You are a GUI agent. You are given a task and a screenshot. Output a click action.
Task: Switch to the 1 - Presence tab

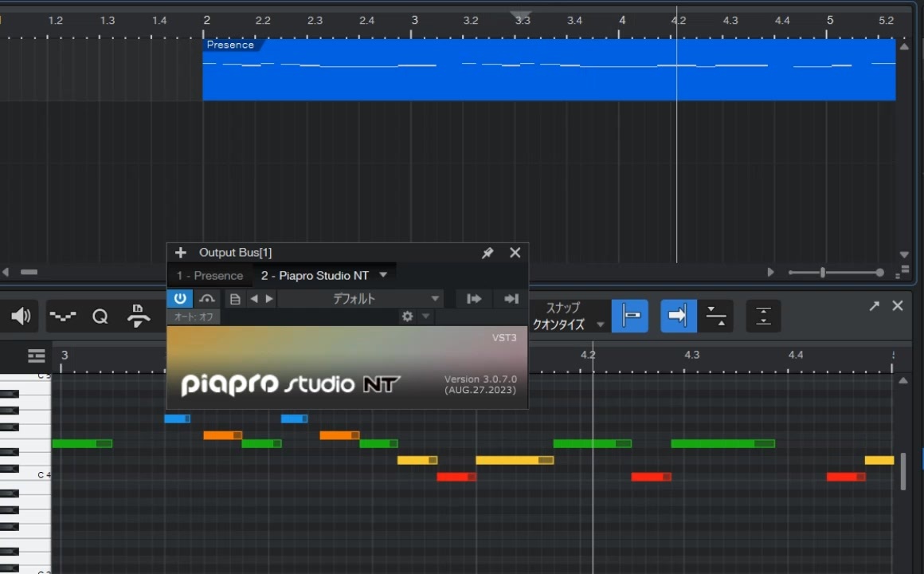pos(209,276)
